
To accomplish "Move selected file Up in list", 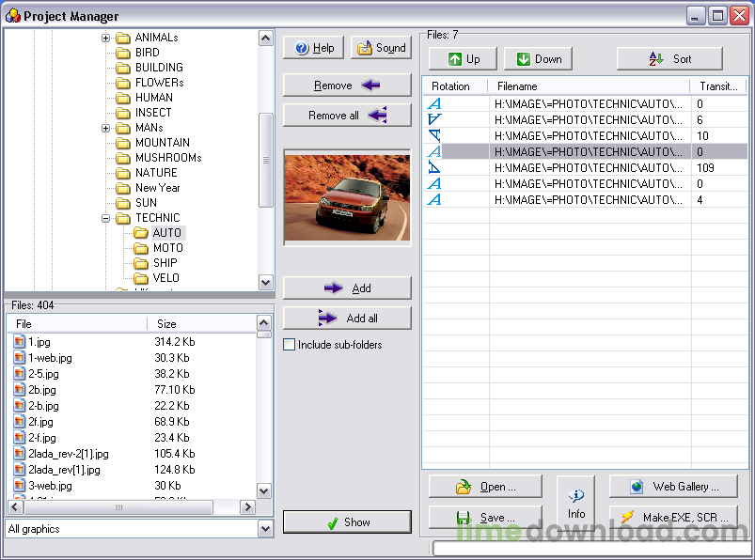I will (x=463, y=59).
